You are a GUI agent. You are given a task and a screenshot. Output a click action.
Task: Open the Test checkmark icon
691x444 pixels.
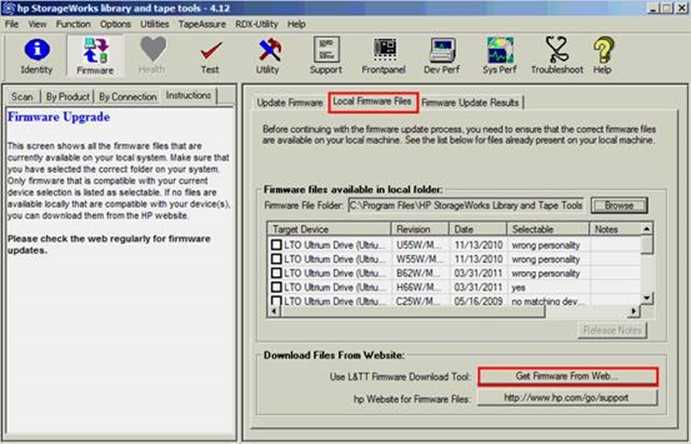210,56
